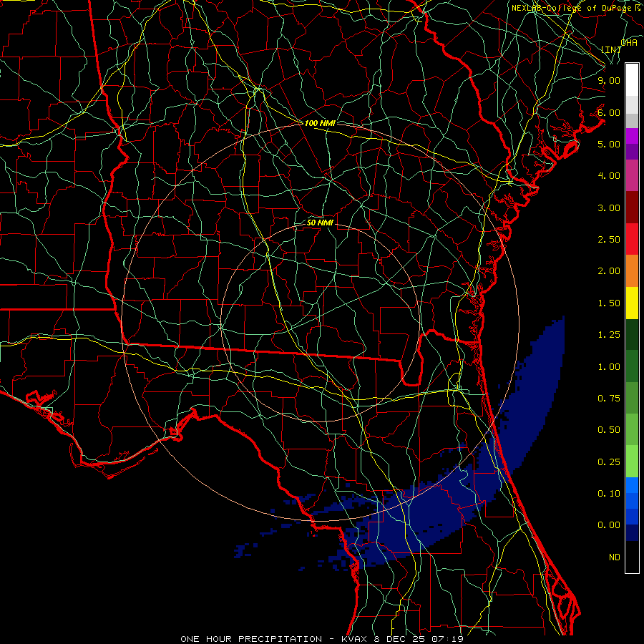Click the 'OHA' product label
This screenshot has height=644, width=644.
click(x=629, y=42)
